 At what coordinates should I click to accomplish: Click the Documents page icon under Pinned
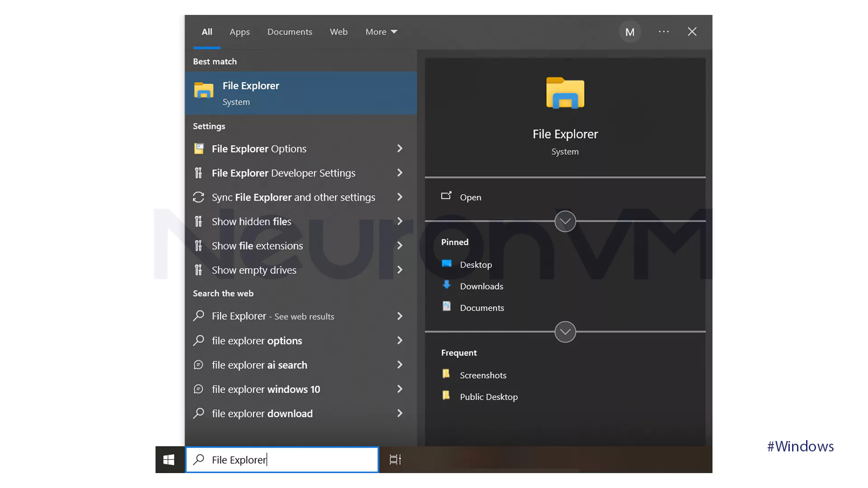(447, 306)
